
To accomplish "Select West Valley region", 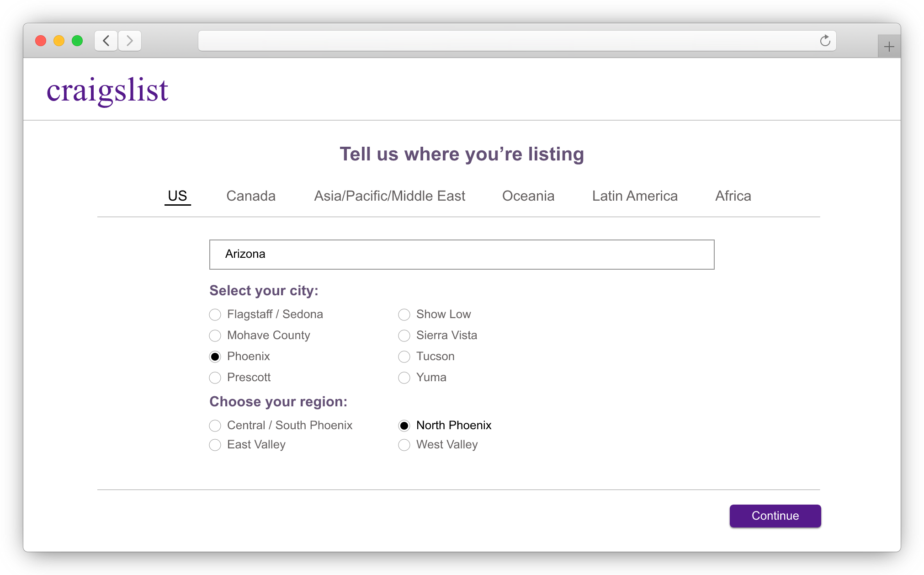I will click(x=404, y=445).
